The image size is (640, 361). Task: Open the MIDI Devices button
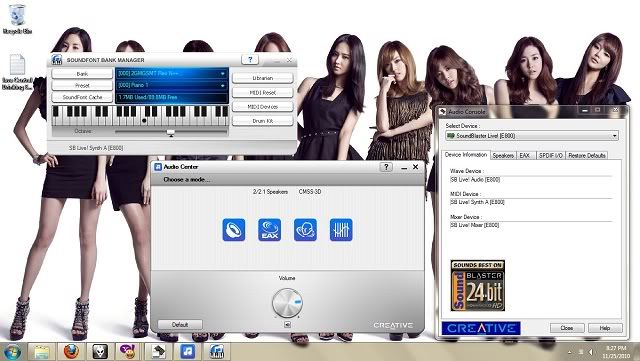click(262, 107)
